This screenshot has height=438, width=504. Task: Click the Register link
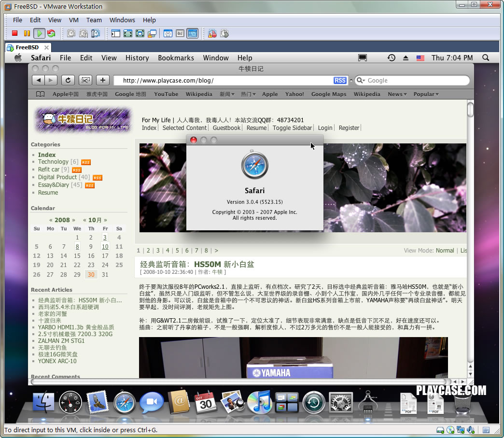coord(349,127)
